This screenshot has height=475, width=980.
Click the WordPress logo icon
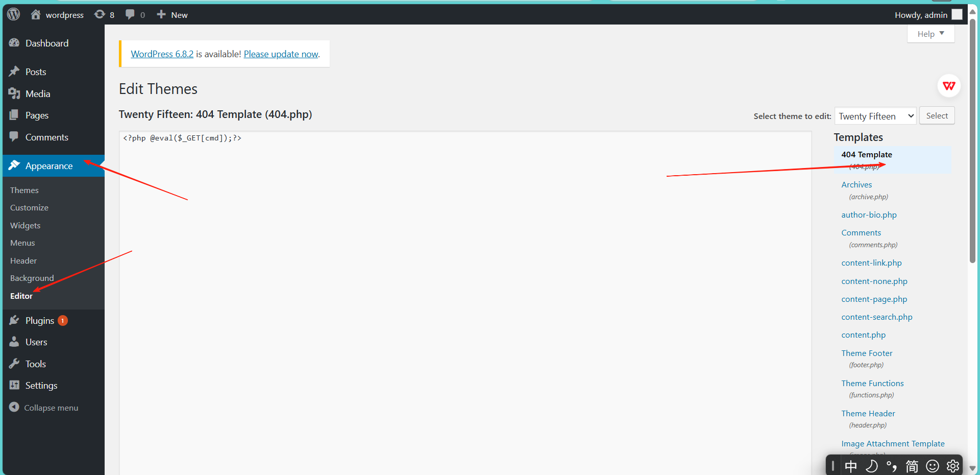coord(14,14)
